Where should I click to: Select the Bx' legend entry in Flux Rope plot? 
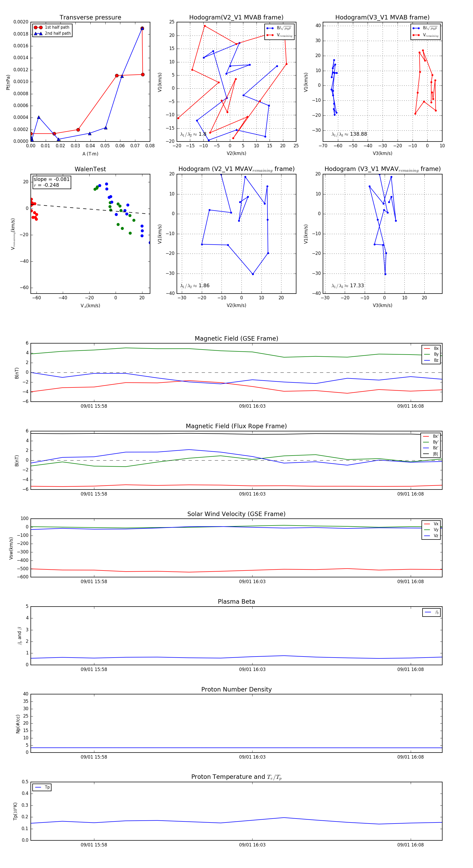click(x=431, y=436)
